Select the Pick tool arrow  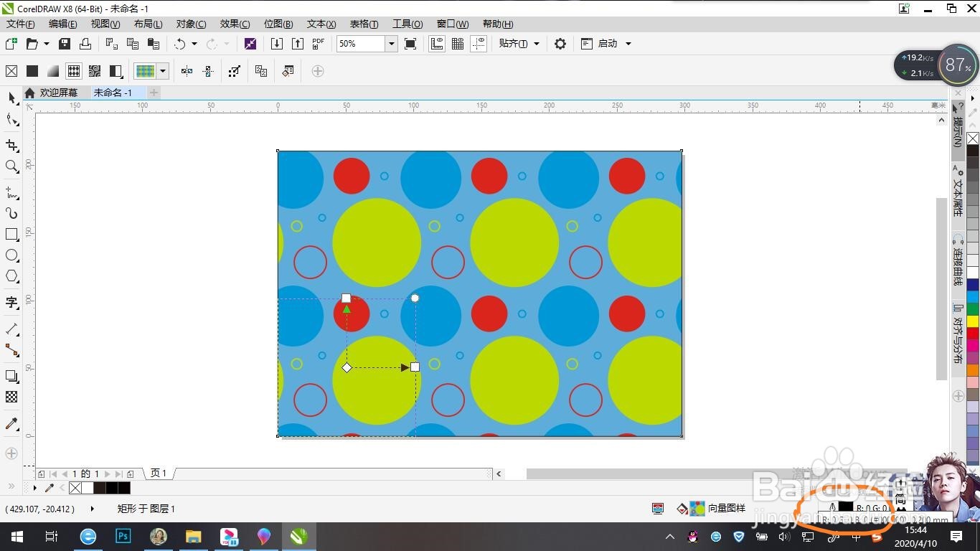[x=11, y=98]
